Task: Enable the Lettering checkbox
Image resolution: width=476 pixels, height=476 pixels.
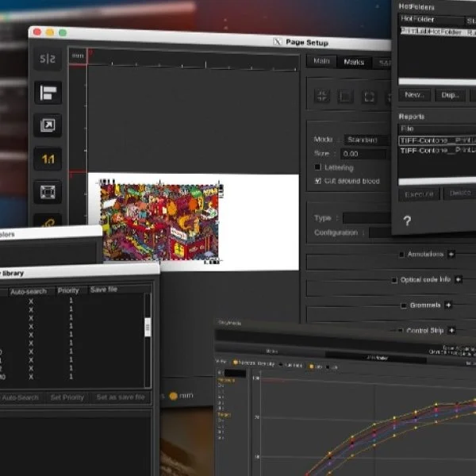Action: tap(317, 167)
